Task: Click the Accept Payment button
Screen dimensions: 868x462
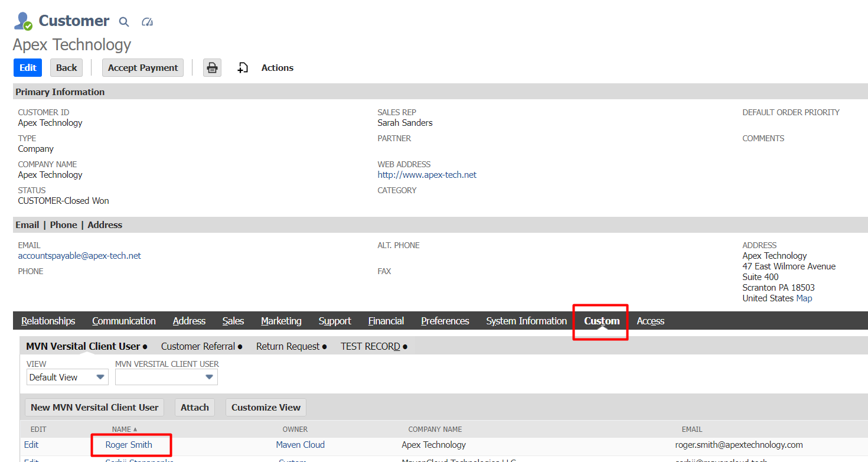Action: click(x=143, y=68)
